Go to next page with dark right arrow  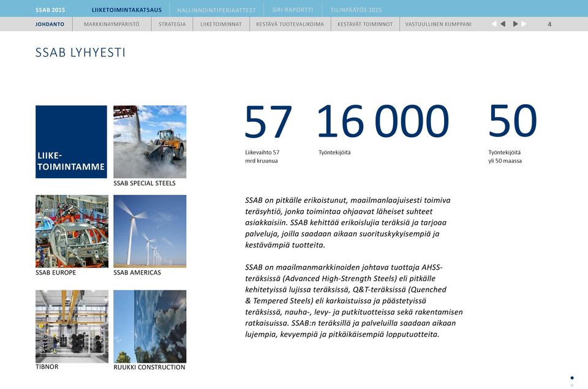tap(515, 24)
